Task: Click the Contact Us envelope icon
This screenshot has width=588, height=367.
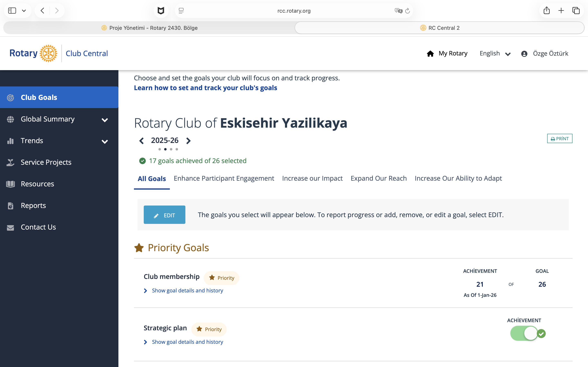Action: [10, 227]
